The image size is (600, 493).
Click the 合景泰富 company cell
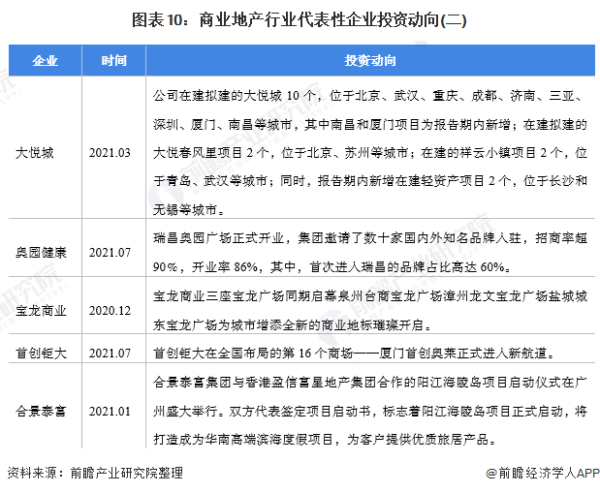coord(44,411)
